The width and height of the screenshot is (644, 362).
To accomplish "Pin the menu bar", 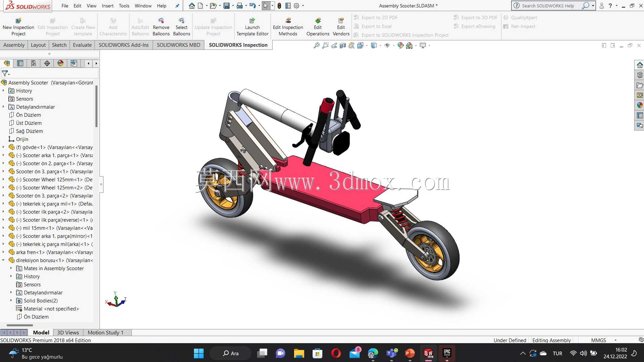I will pos(177,6).
